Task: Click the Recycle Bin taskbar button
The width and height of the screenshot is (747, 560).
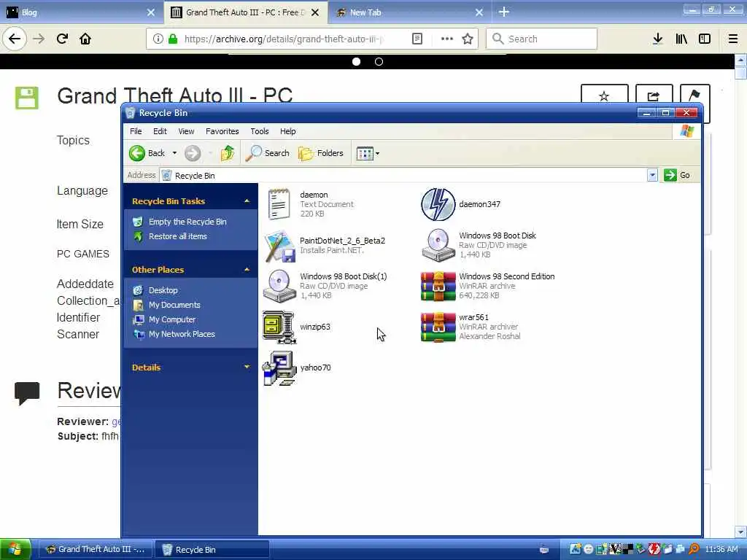Action: pyautogui.click(x=212, y=550)
